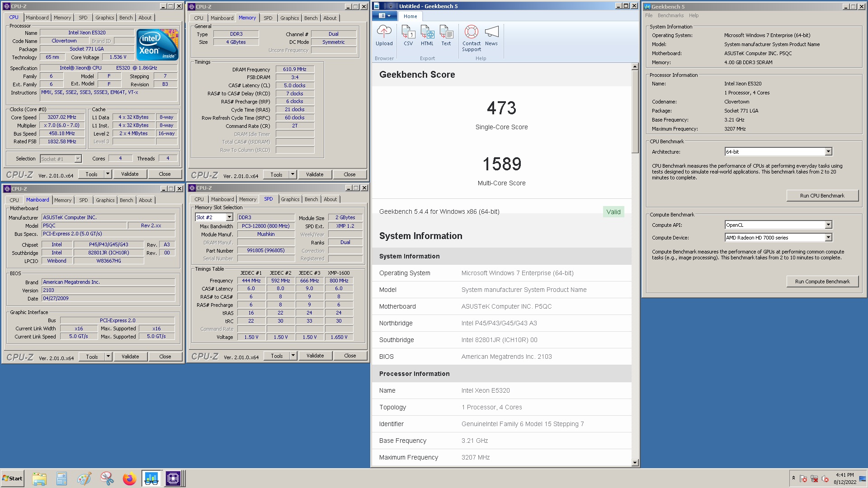Open the Benchmarks menu in Geekbench 5
This screenshot has width=868, height=488.
pyautogui.click(x=670, y=15)
